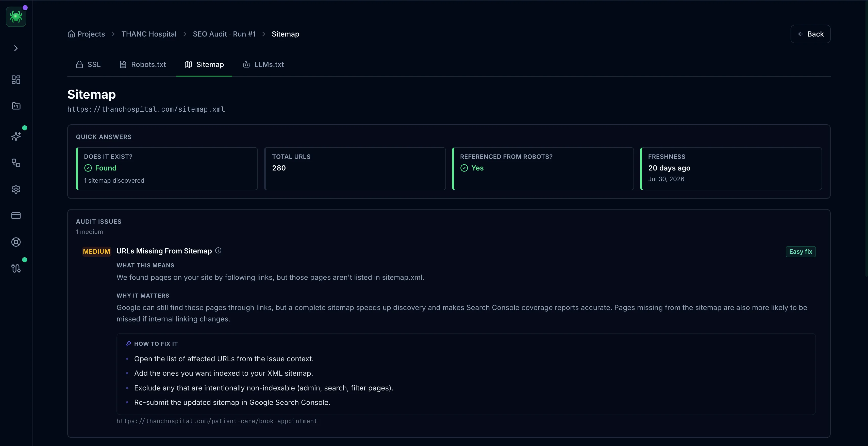Screen dimensions: 868x446
Task: Switch to the SSL tab
Action: click(x=88, y=64)
